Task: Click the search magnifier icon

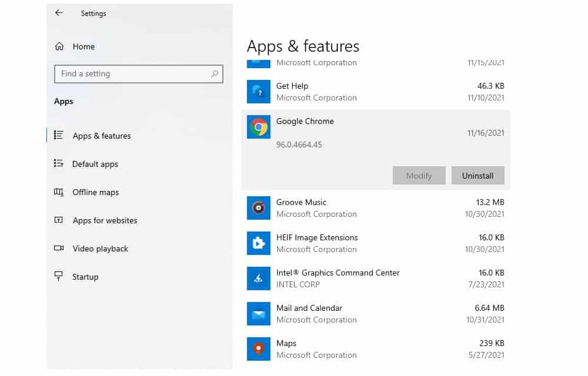Action: point(215,74)
